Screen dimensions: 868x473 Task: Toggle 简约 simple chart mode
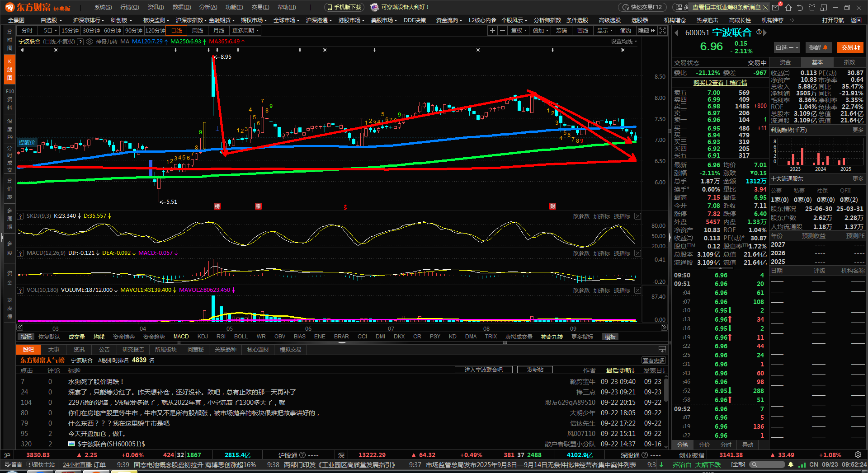tap(626, 31)
